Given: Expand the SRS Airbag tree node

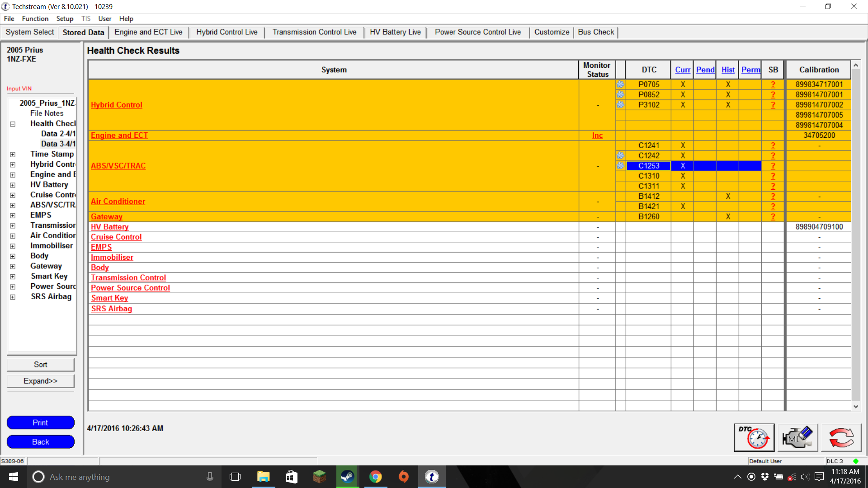Looking at the screenshot, I should click(x=13, y=297).
